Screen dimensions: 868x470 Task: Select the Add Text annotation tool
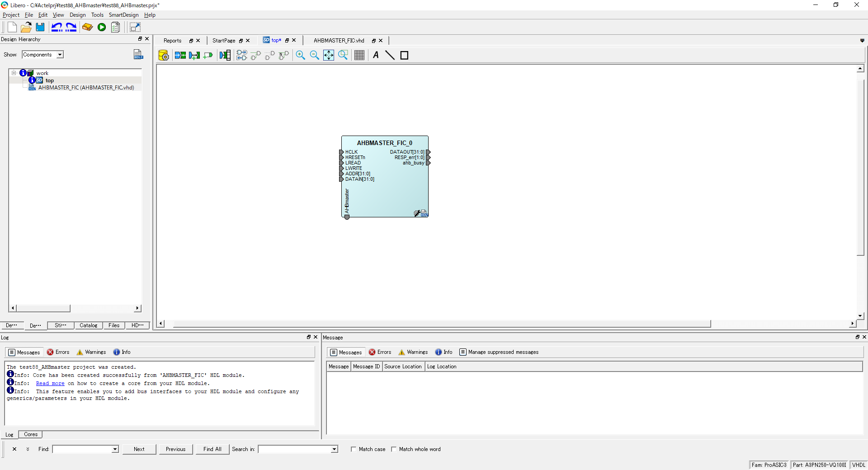(x=376, y=55)
